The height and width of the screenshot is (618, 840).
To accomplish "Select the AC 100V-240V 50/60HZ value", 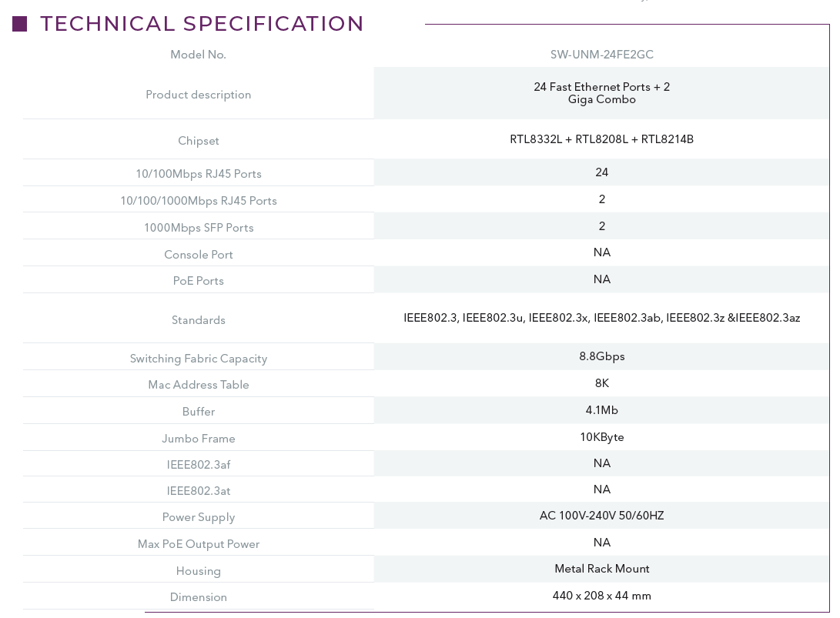I will click(601, 516).
